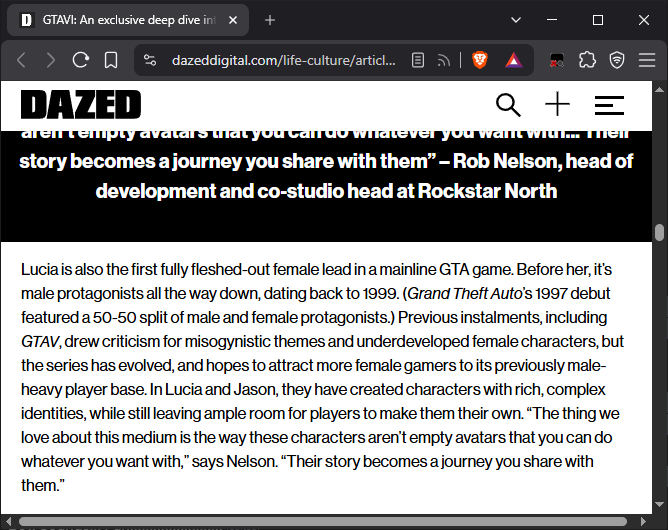668x530 pixels.
Task: Click the vertical scrollbar thumb
Action: pos(659,232)
